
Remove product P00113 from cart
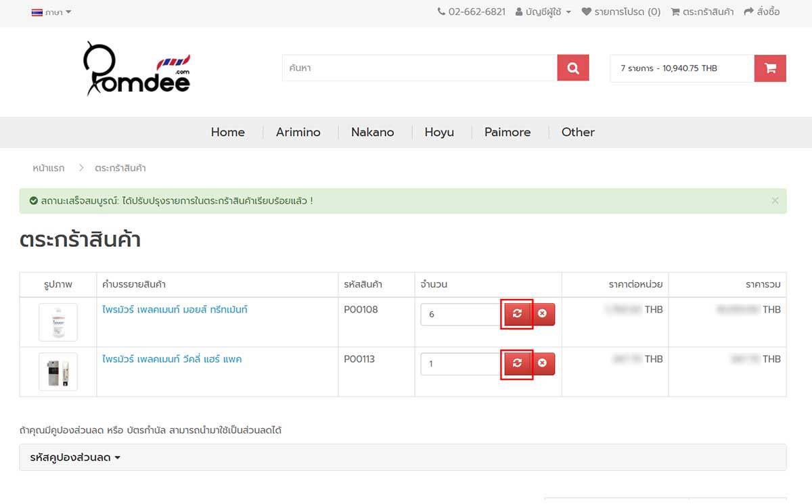[x=543, y=363]
